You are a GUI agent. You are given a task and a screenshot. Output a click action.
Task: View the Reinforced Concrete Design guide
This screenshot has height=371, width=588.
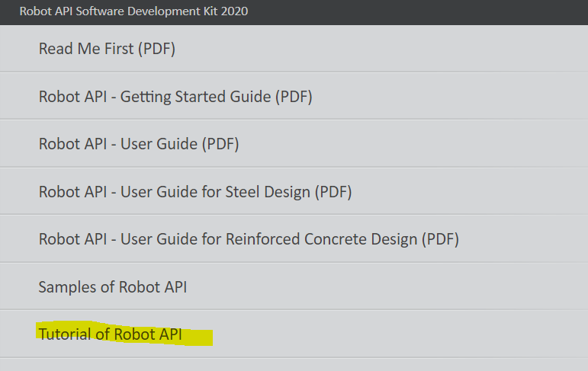[x=249, y=239]
